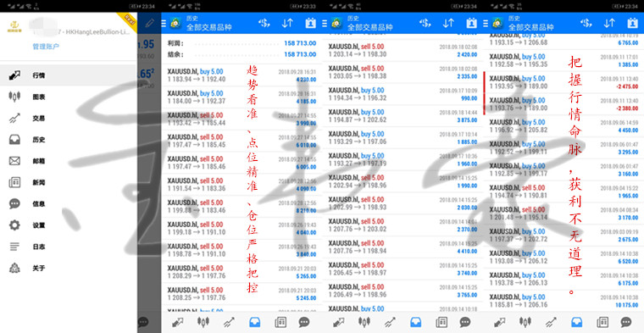Open trade 1 185.81 → 1 206.16
Screen dimensions: 644x333
563,301
